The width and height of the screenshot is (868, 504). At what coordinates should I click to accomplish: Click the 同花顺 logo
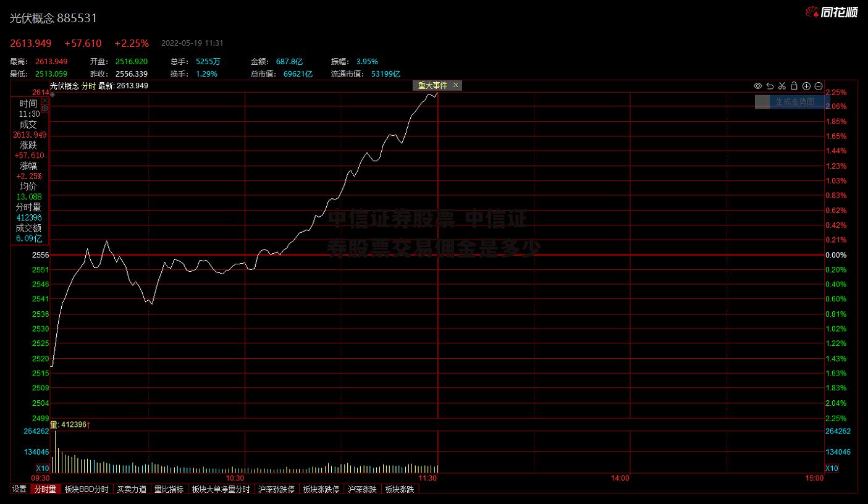pyautogui.click(x=832, y=12)
